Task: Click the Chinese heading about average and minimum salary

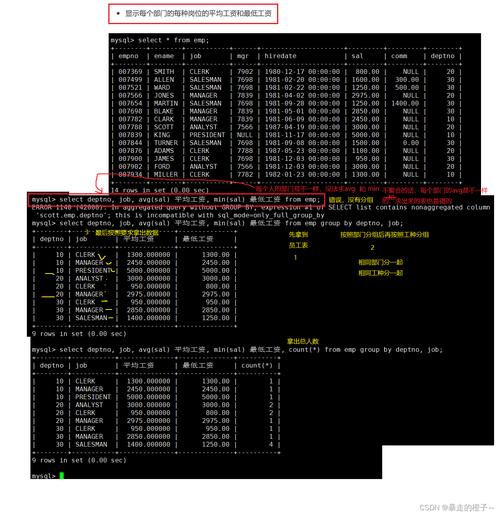Action: point(198,13)
